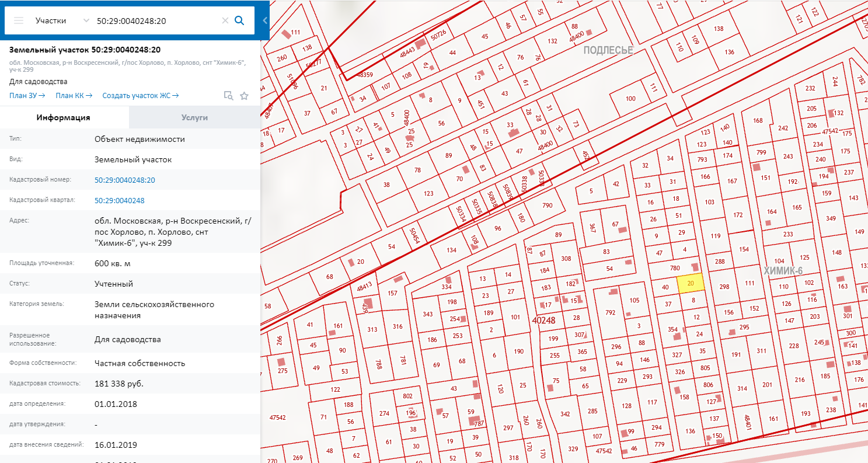Screen dimensions: 868x463
Task: Open the План ЗУ link
Action: 27,96
